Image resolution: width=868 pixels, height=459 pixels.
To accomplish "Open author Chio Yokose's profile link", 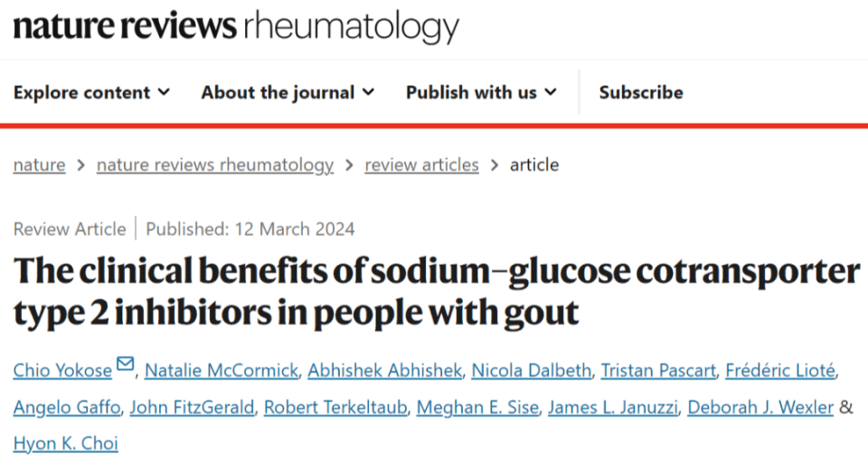I will click(x=62, y=370).
